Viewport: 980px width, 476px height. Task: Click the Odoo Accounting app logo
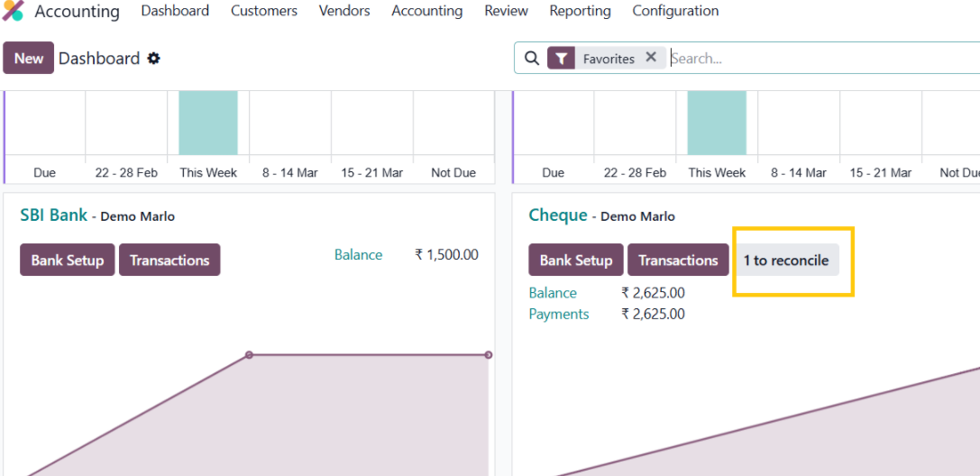[14, 11]
